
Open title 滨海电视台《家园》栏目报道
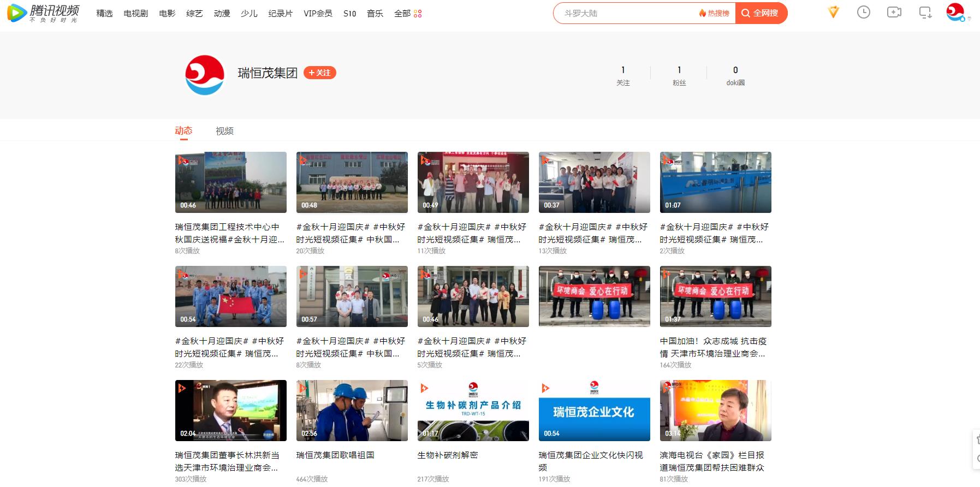click(712, 461)
